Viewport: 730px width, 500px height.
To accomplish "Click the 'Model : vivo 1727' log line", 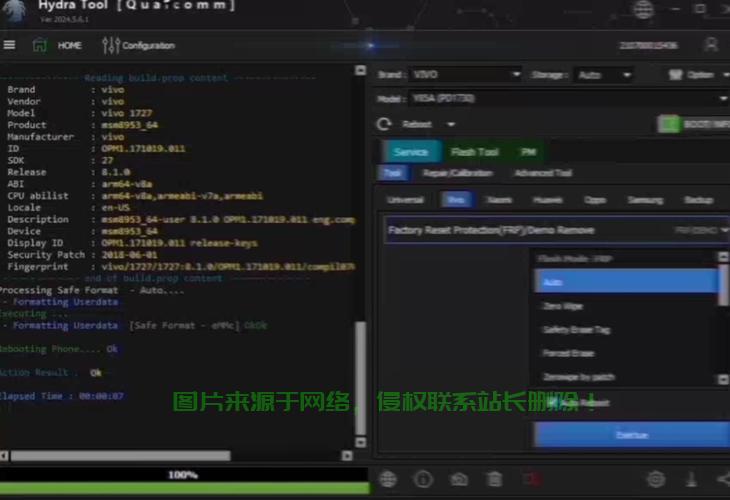I will point(80,113).
